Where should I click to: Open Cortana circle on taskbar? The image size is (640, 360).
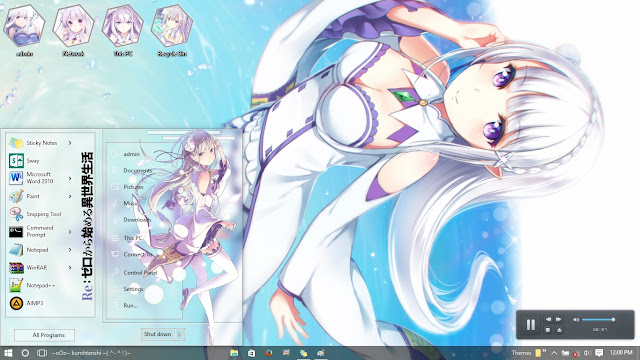coord(25,353)
